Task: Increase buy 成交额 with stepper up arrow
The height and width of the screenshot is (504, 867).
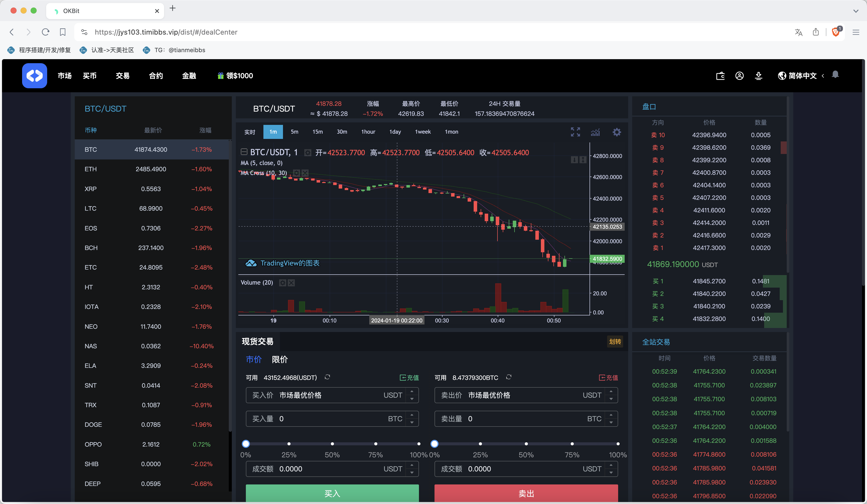Action: [x=412, y=465]
